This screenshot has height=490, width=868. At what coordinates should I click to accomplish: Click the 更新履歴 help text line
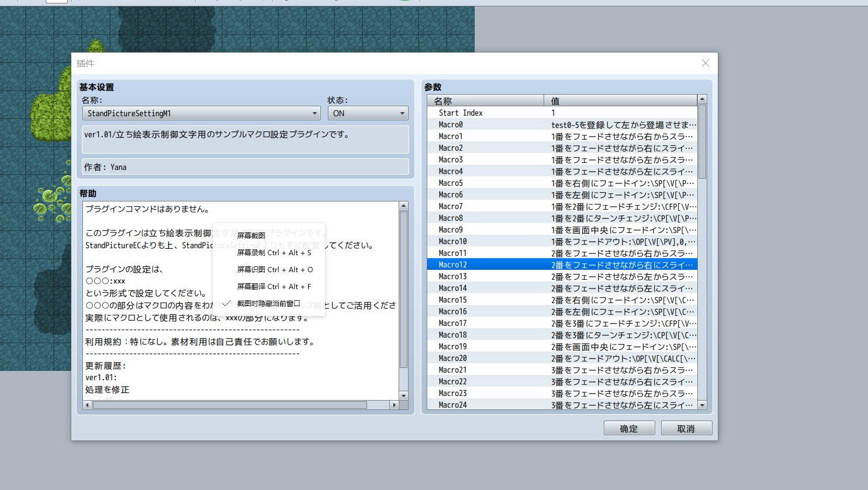pos(106,366)
